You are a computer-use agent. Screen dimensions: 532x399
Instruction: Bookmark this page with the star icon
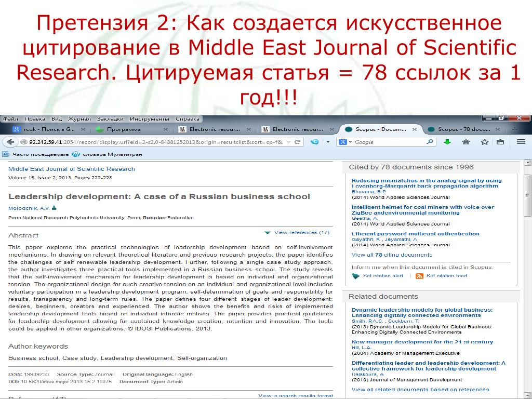(485, 142)
